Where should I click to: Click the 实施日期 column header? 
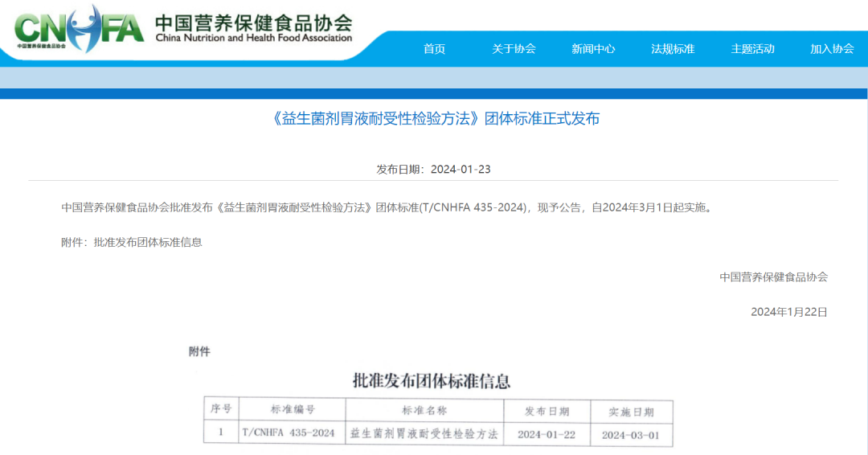click(x=631, y=412)
